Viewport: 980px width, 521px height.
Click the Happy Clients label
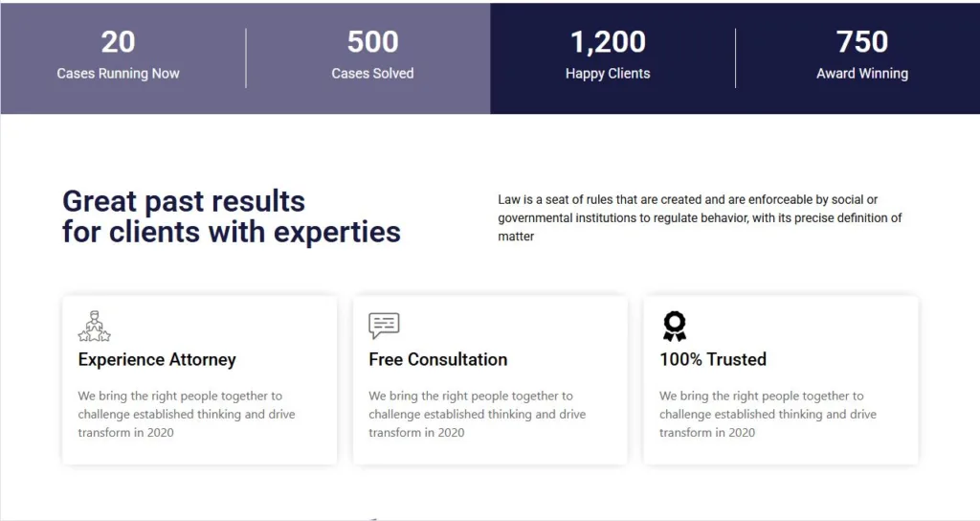point(608,74)
